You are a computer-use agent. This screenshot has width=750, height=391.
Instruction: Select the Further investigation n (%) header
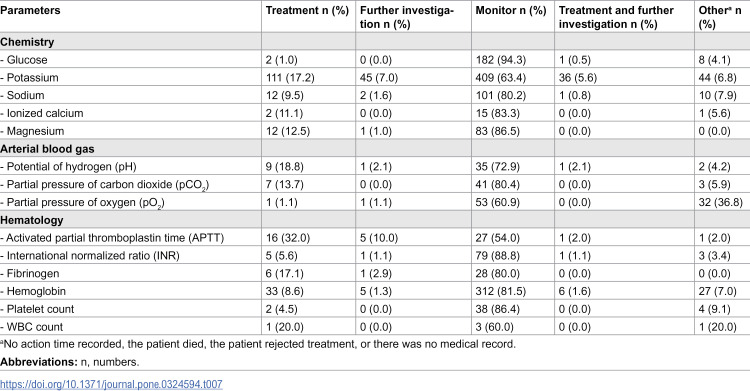point(407,17)
